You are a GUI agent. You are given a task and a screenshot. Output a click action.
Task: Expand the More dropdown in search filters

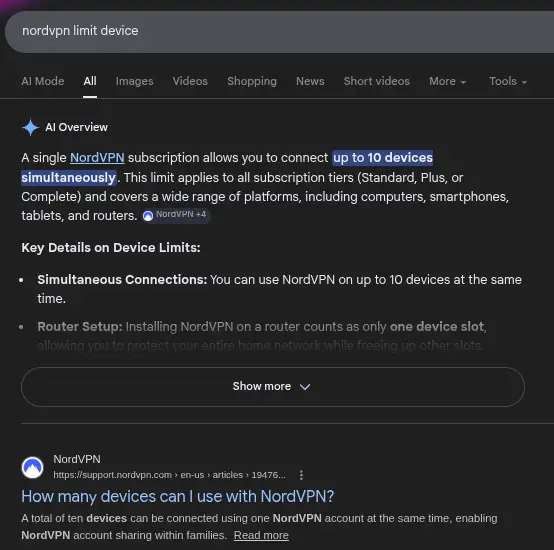[x=447, y=82]
